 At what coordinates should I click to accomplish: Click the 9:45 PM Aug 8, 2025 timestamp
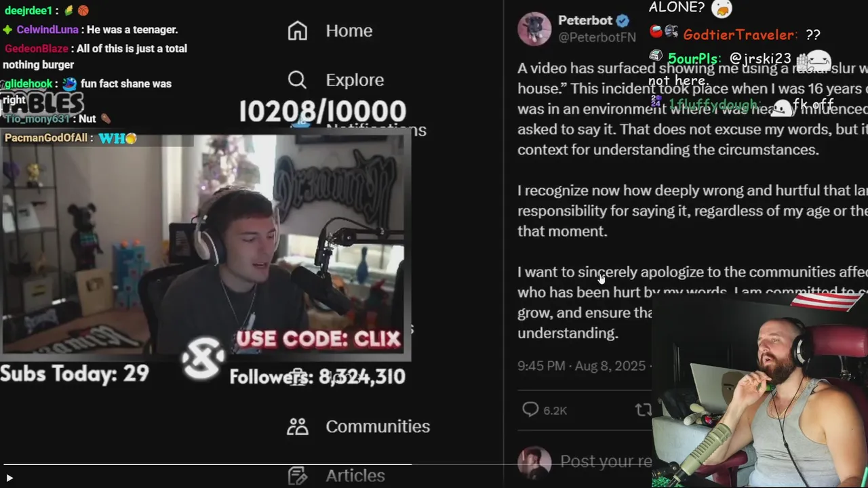[x=582, y=366]
